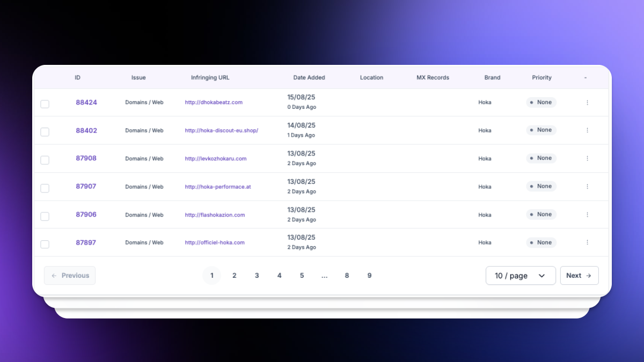Click the MX Records column header
644x362 pixels.
pos(433,78)
